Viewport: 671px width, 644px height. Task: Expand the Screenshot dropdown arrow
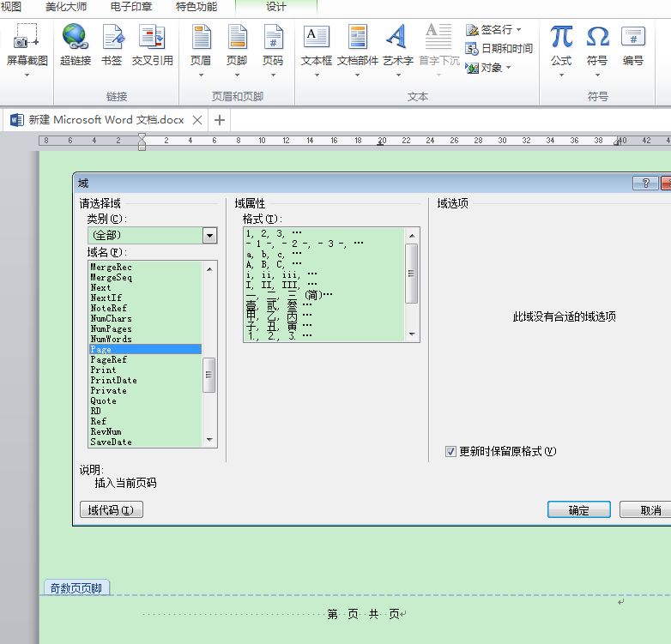[27, 75]
